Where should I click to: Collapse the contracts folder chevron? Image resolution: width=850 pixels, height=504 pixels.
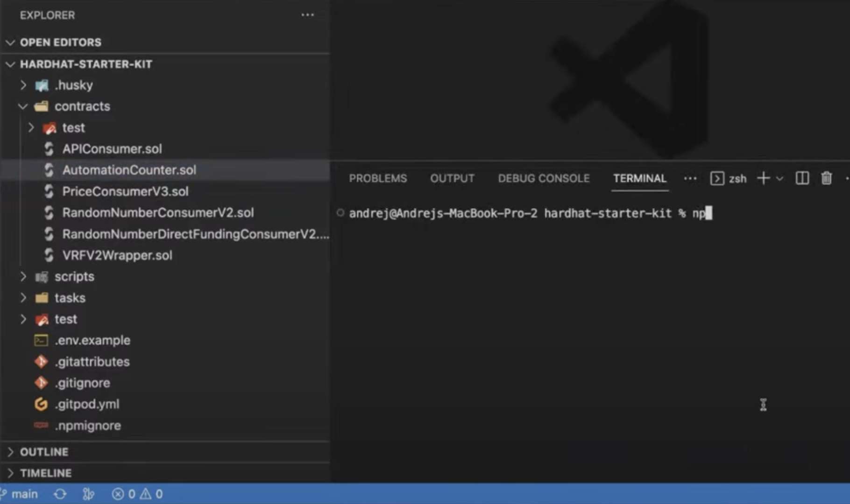pos(23,106)
